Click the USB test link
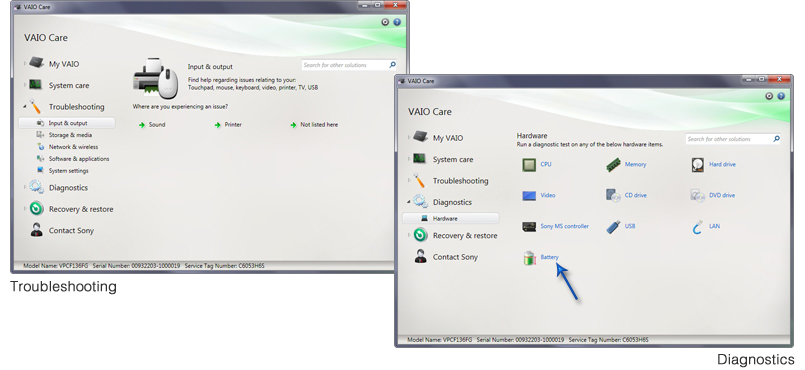This screenshot has width=805, height=370. 630,226
